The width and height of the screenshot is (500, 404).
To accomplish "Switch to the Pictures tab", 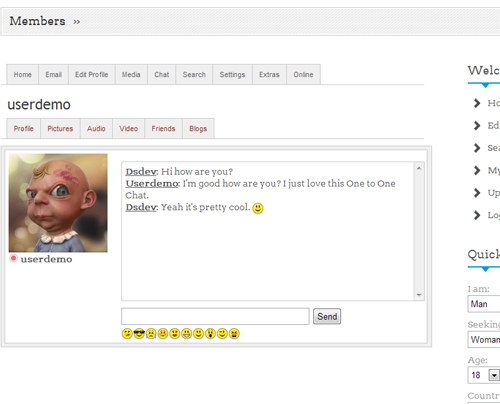I will pos(60,129).
